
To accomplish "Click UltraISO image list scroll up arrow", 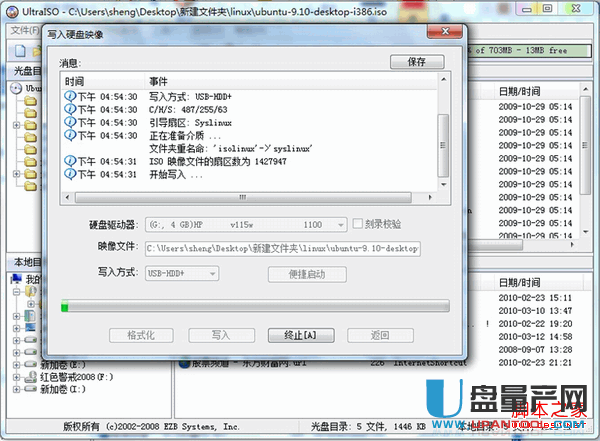I will [x=585, y=90].
